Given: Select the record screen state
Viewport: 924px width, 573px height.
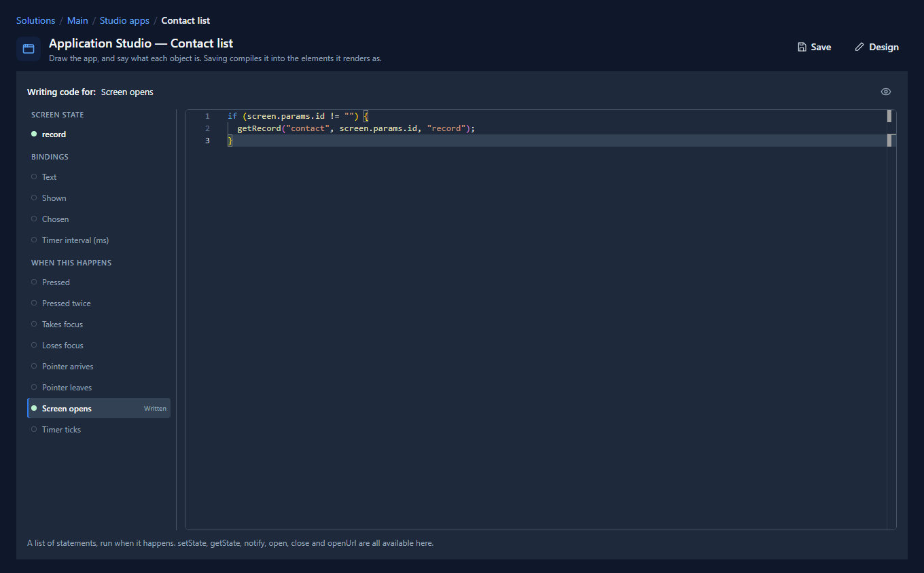Looking at the screenshot, I should (x=99, y=134).
